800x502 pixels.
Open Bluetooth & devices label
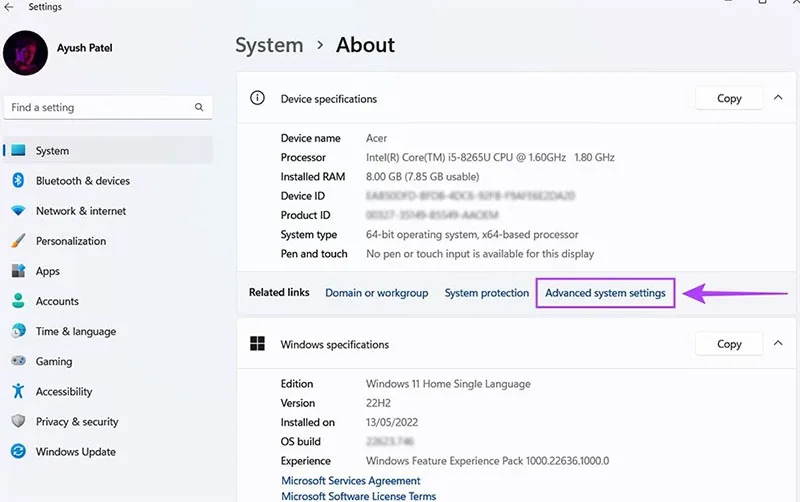tap(83, 181)
